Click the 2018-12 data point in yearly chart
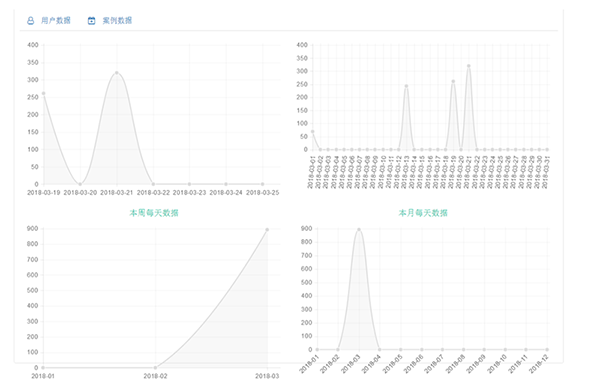The width and height of the screenshot is (600, 389). point(547,350)
